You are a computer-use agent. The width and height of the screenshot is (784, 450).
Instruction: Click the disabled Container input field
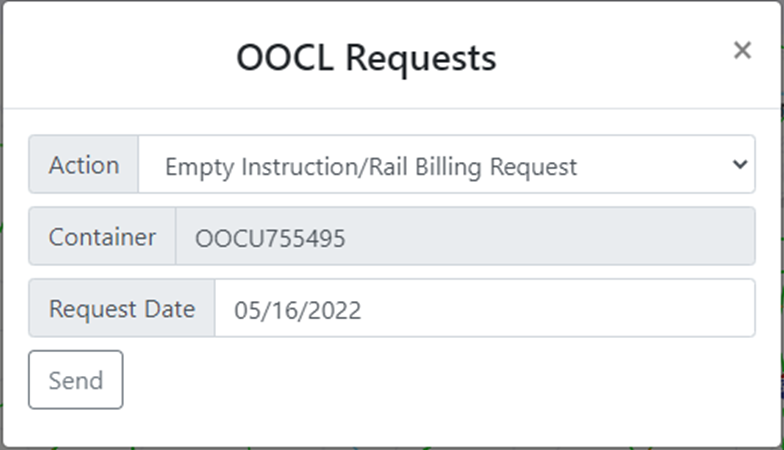click(x=466, y=236)
